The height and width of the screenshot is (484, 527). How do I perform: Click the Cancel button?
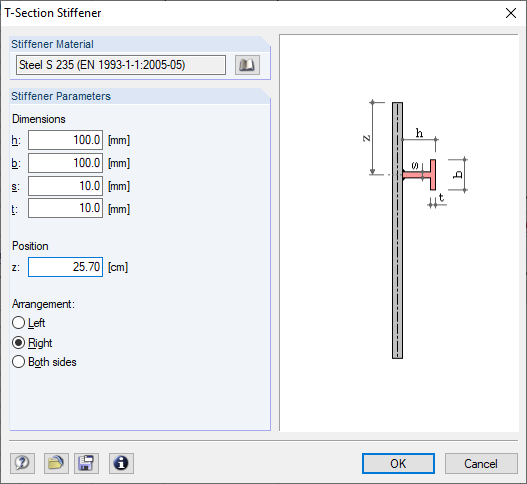[x=481, y=463]
